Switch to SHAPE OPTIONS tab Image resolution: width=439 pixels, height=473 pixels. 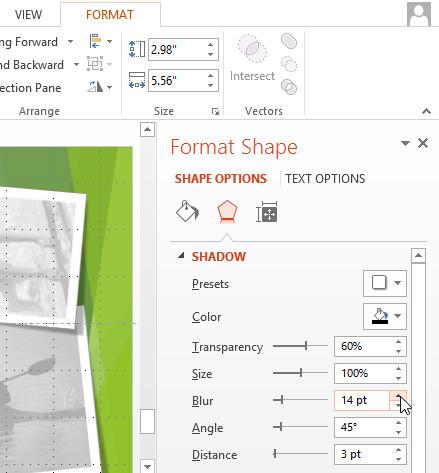(221, 179)
